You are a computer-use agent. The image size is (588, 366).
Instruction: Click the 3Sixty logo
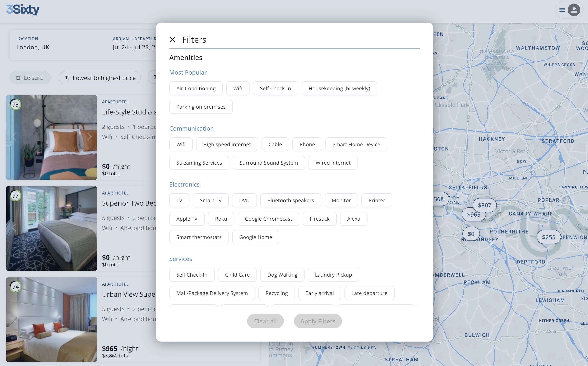tap(23, 10)
